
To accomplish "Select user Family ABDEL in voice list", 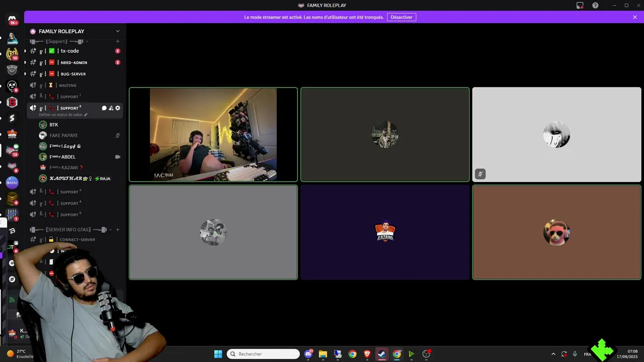I will coord(79,157).
